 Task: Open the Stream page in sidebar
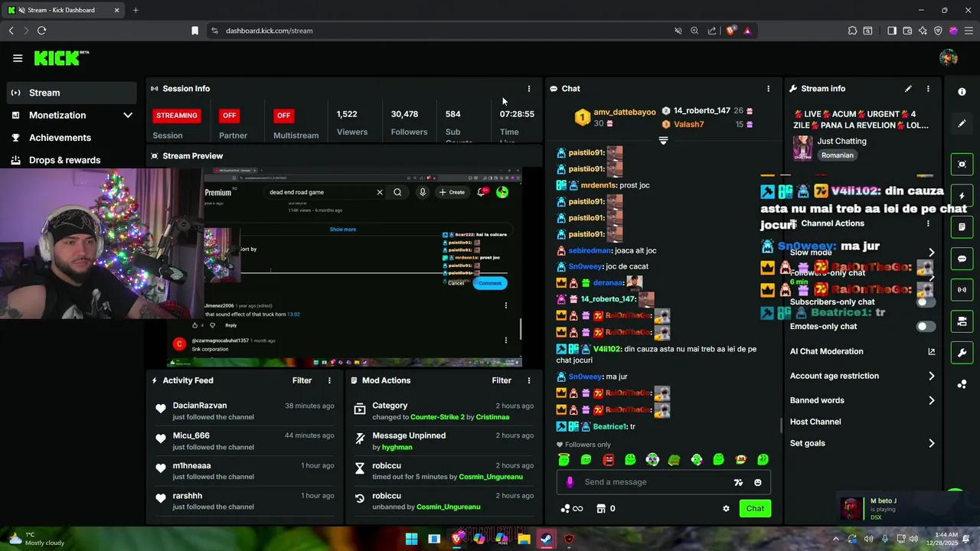click(72, 93)
